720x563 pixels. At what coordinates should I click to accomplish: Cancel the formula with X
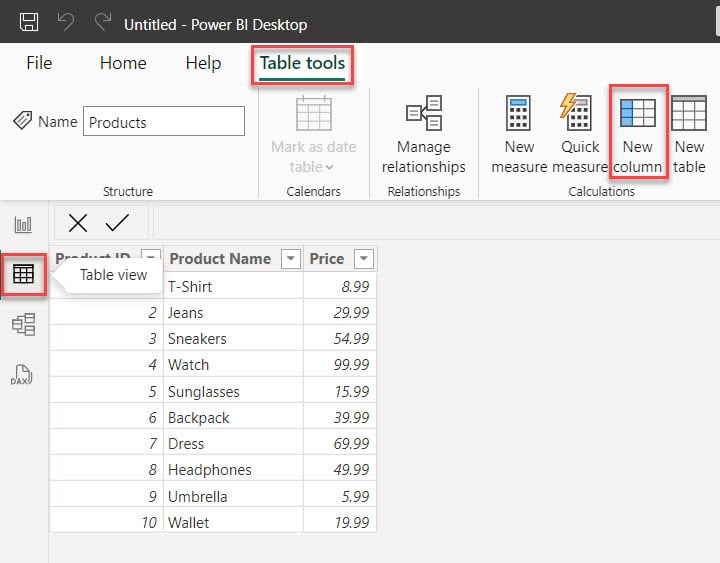[x=78, y=223]
